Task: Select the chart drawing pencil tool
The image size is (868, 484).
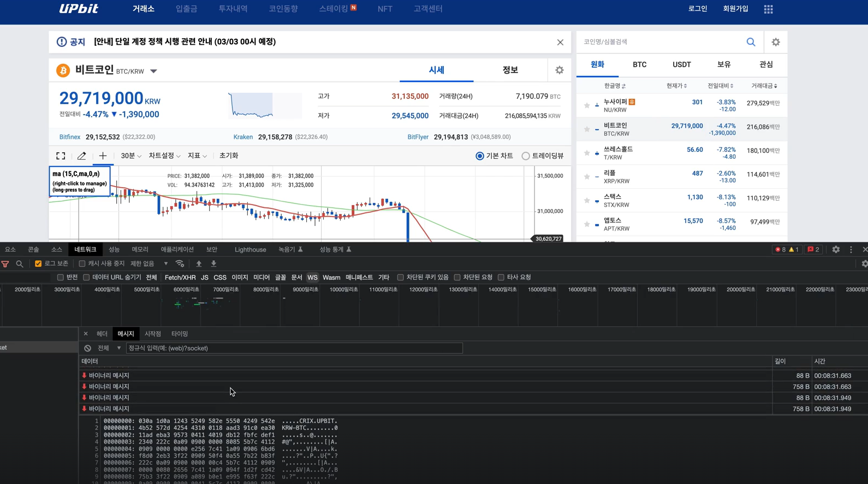Action: click(x=81, y=156)
